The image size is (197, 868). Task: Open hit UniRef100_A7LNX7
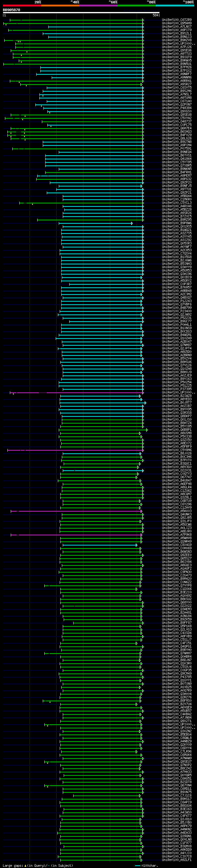coord(177,26)
